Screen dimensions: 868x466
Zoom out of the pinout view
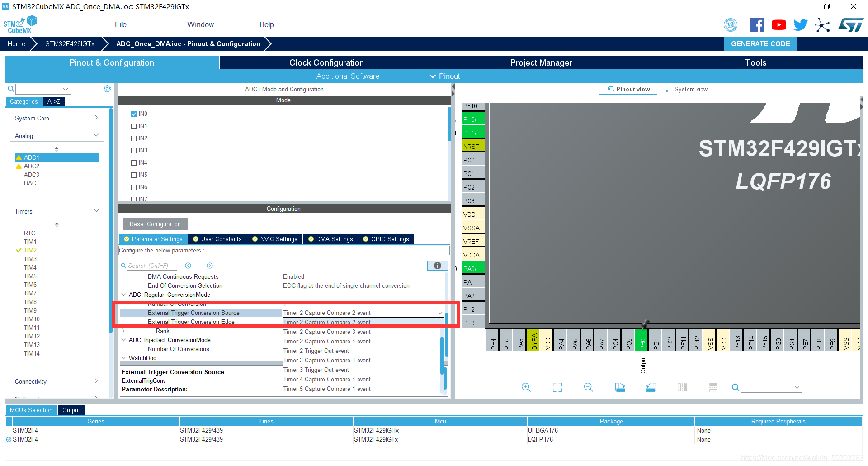pyautogui.click(x=589, y=387)
